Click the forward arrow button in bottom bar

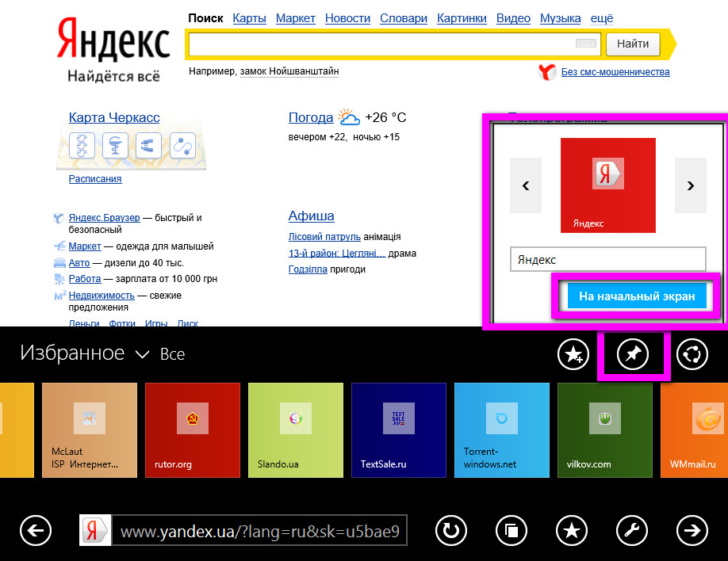coord(692,530)
